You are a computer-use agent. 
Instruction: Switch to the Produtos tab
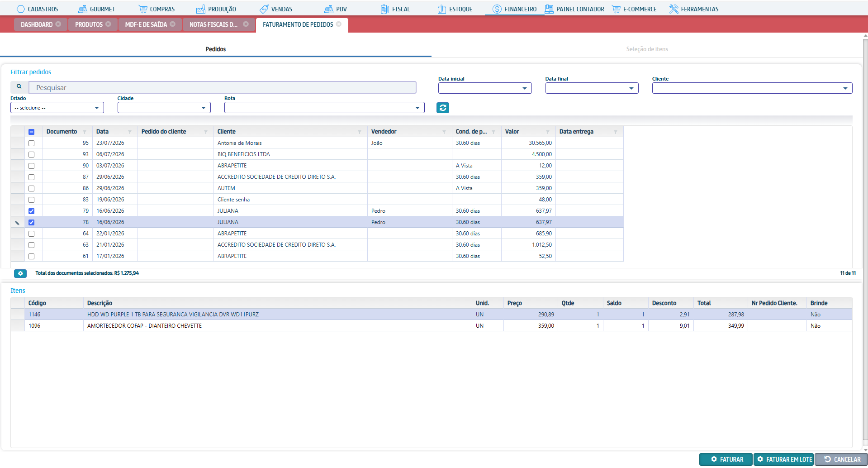tap(89, 24)
